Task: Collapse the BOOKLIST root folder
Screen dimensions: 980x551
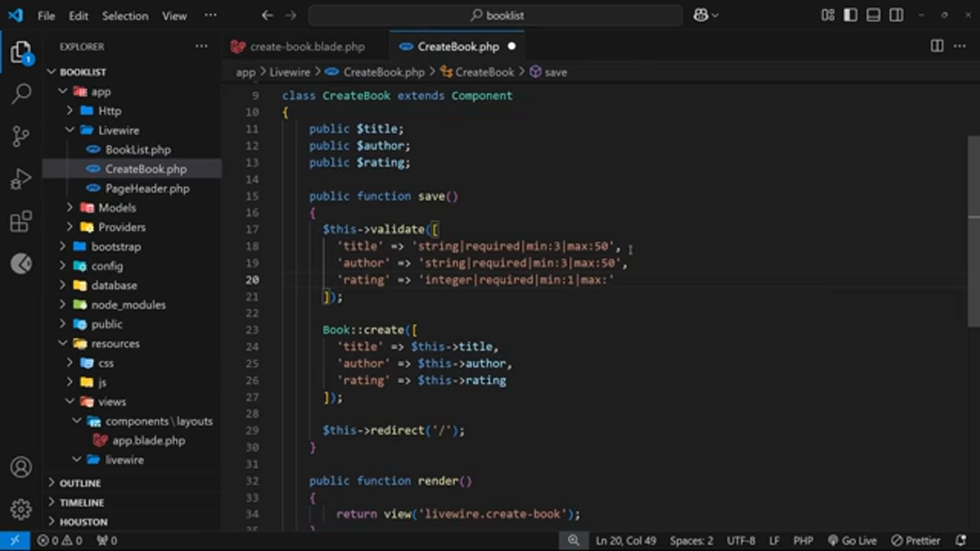Action: click(x=82, y=72)
